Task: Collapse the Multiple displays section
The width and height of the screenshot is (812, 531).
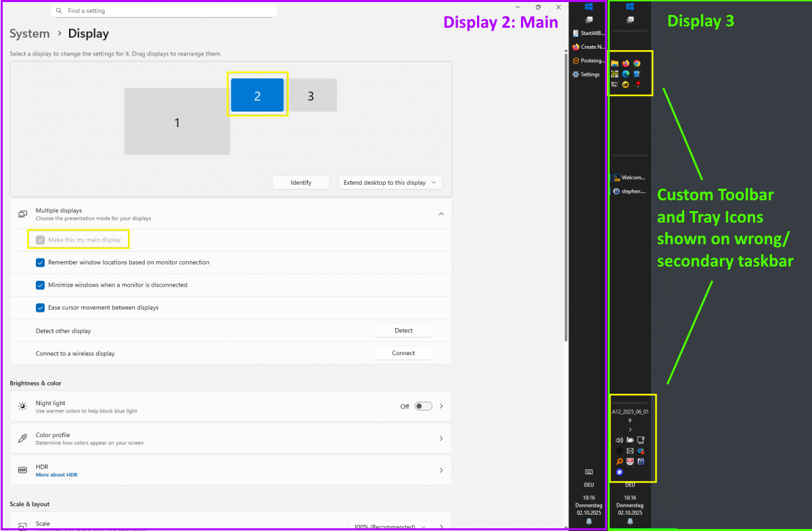Action: pos(441,214)
